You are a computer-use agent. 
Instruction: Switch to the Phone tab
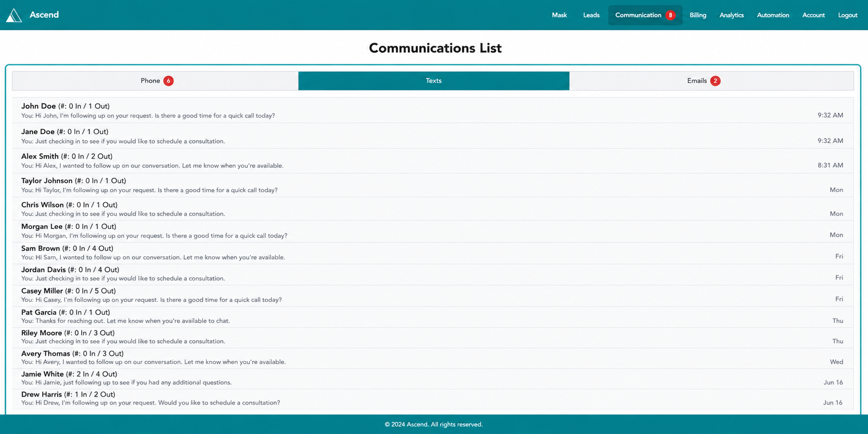(x=156, y=81)
